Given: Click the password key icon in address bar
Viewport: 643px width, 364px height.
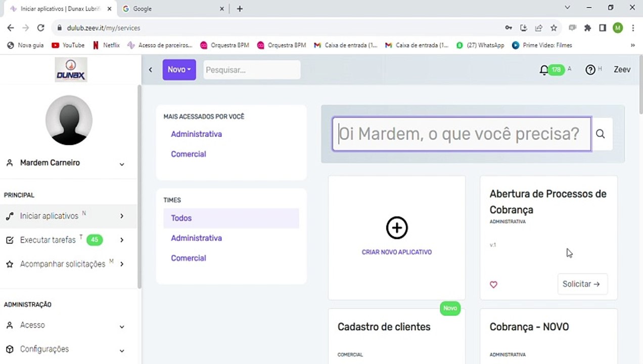Looking at the screenshot, I should pos(509,28).
